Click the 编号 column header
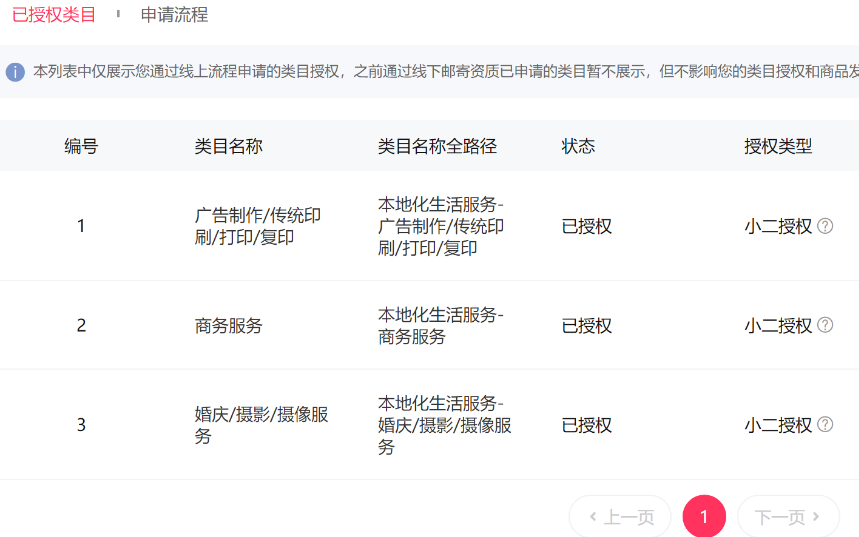Screen dimensions: 859x537 coord(81,146)
